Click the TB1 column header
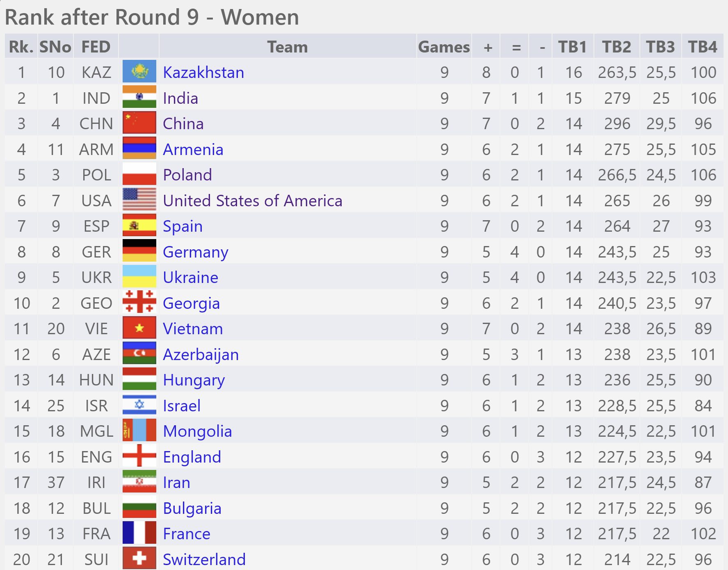This screenshot has width=728, height=570. tap(572, 47)
